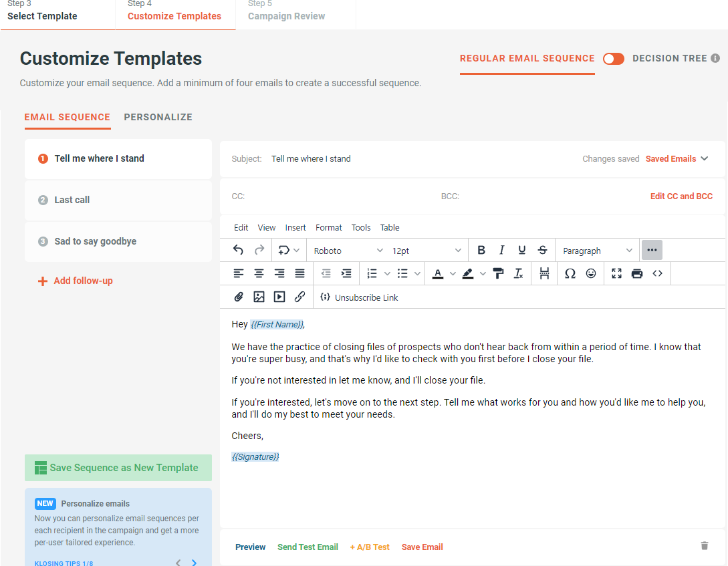The height and width of the screenshot is (566, 728).
Task: Click Send Test Email
Action: click(308, 547)
